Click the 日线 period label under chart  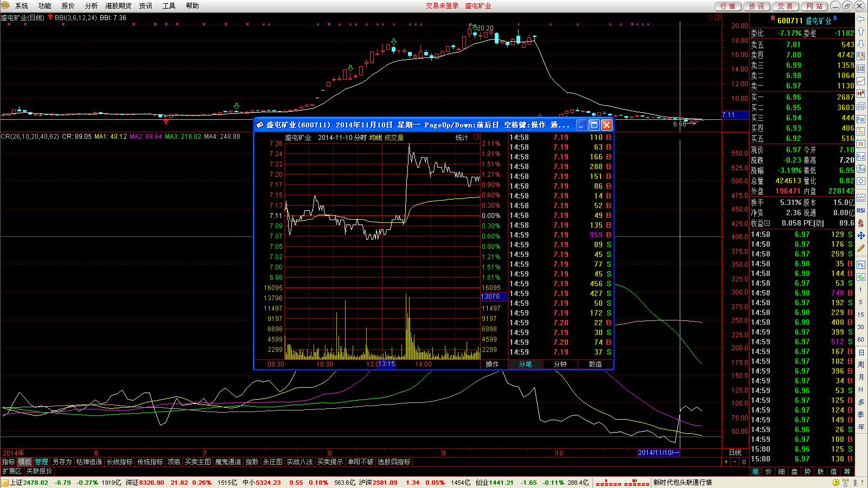pos(735,453)
